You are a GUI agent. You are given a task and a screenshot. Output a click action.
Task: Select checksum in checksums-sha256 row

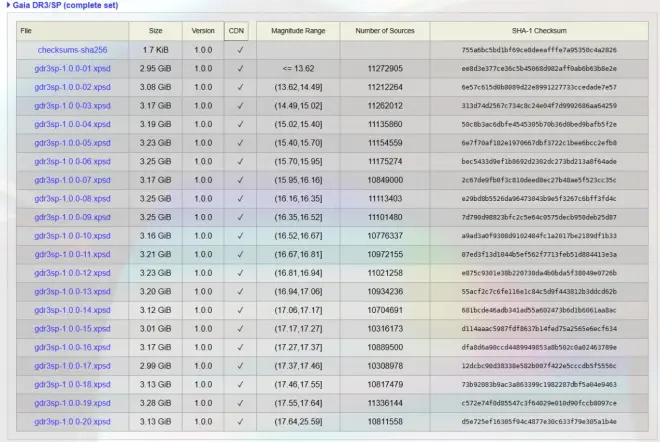539,50
